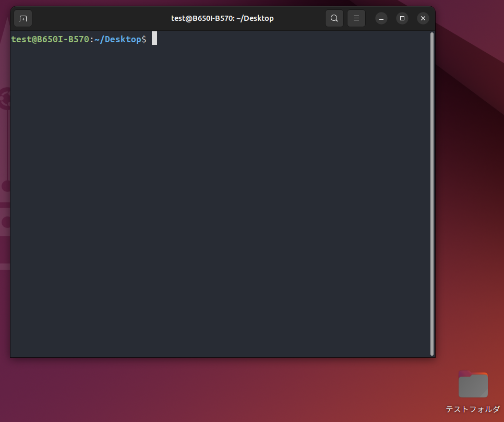The height and width of the screenshot is (422, 504).
Task: Open the terminal search tool
Action: coord(334,18)
